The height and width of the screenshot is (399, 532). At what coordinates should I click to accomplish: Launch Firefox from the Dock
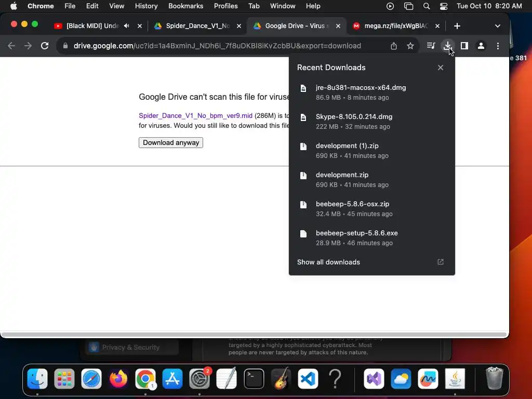click(118, 378)
